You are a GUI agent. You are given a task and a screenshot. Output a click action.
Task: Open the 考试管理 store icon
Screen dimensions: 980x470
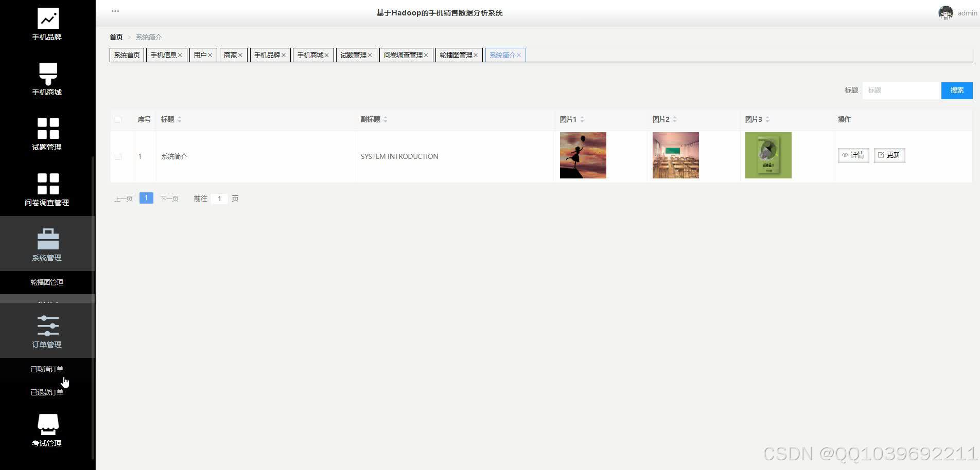click(x=48, y=424)
